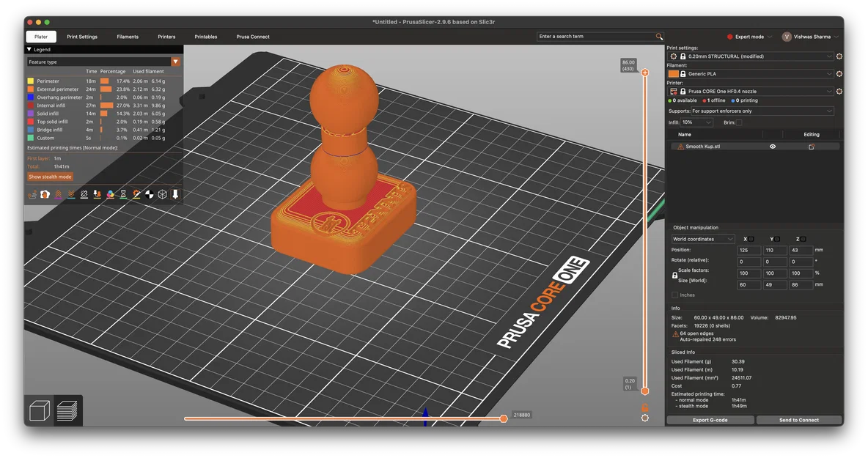The height and width of the screenshot is (458, 868).
Task: Toggle color changes icon in legend toolbar
Action: [x=110, y=194]
